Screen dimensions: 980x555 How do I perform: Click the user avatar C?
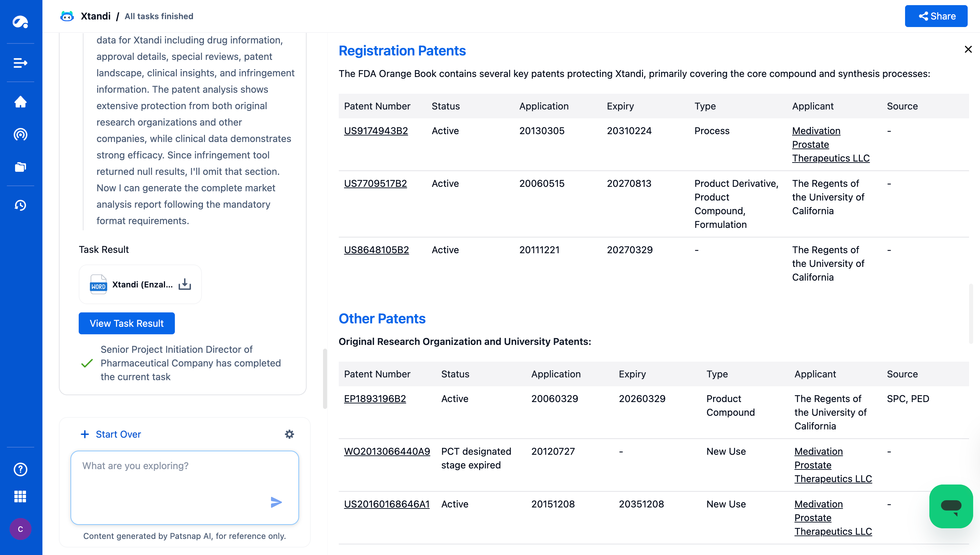(20, 529)
